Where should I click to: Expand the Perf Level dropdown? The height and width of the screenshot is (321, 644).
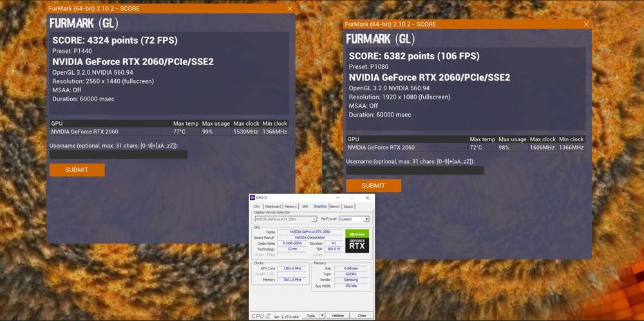coord(354,219)
